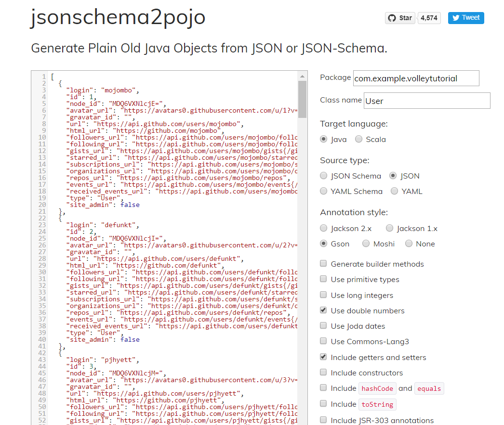504x425 pixels.
Task: Choose Gson annotation style
Action: 324,244
